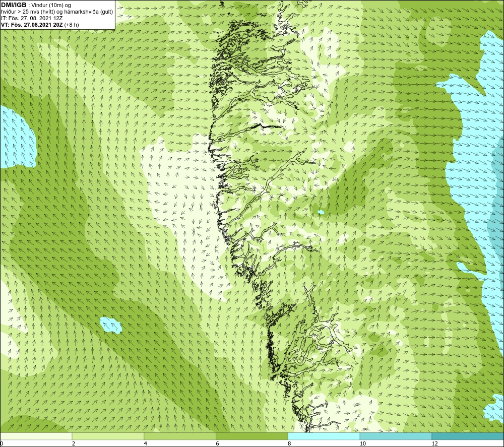Select the 2–4 m/s light green band
Screen dimensions: 504x447
(108, 436)
